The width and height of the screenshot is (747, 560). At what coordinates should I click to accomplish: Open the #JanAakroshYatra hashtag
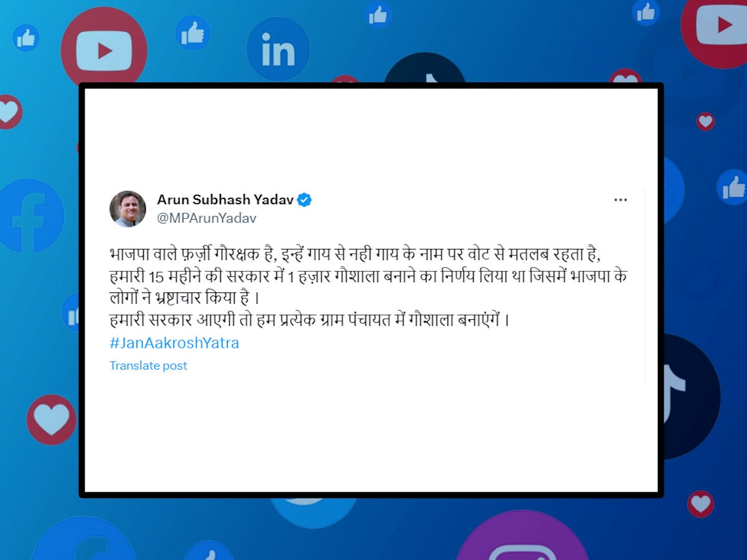[174, 343]
